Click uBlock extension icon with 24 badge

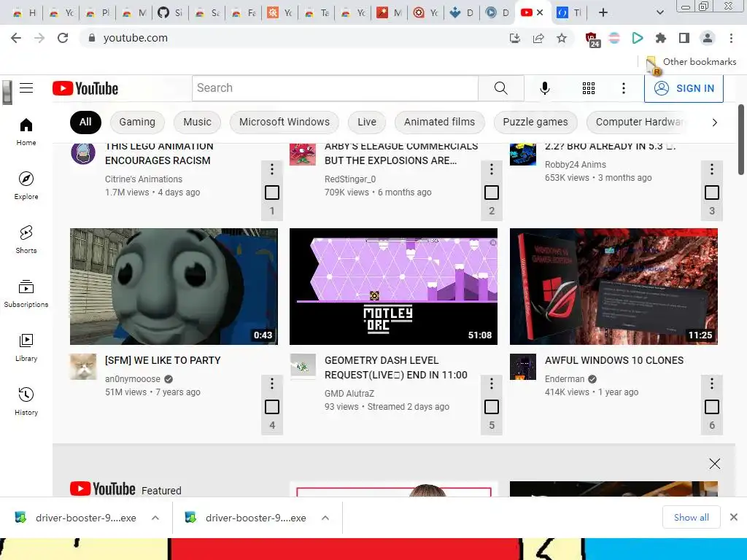[592, 39]
